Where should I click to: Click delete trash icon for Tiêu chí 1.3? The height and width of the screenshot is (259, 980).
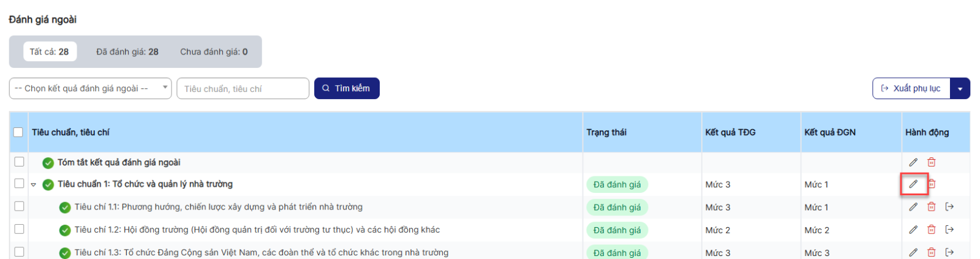pyautogui.click(x=932, y=252)
